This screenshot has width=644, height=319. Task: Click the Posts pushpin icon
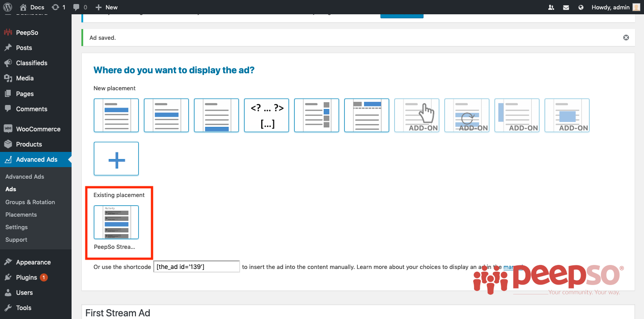tap(8, 48)
